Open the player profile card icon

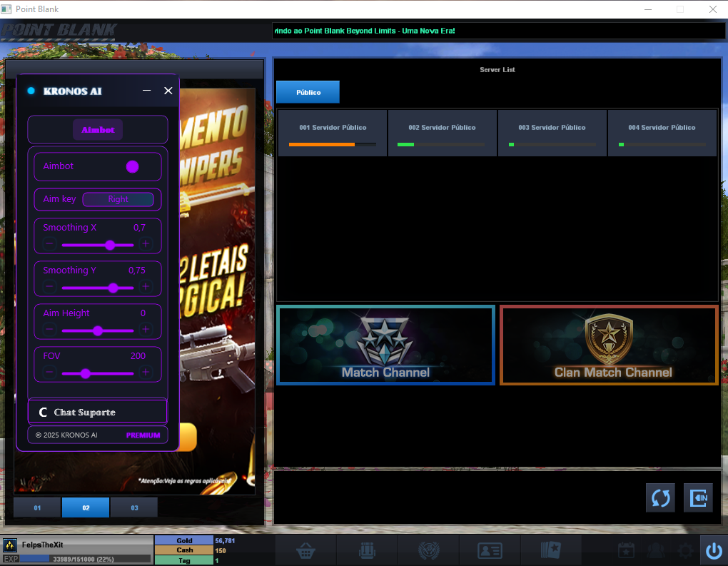pyautogui.click(x=490, y=550)
